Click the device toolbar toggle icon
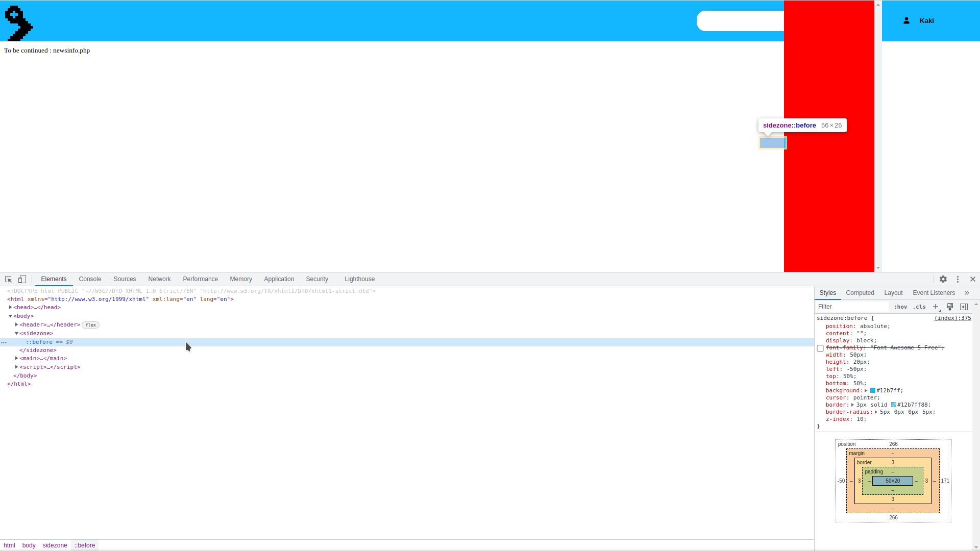 click(21, 279)
